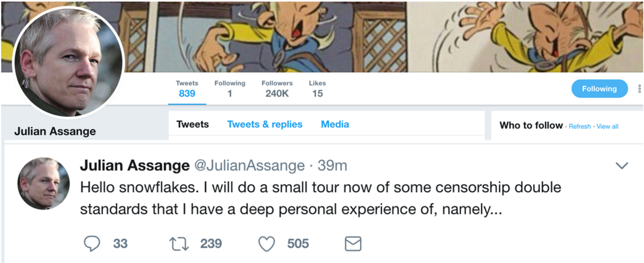Select the Tweets tab
The image size is (644, 263).
(192, 124)
